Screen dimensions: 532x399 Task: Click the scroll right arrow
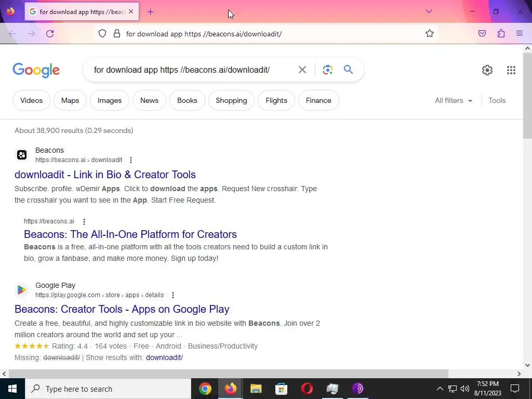tap(519, 374)
